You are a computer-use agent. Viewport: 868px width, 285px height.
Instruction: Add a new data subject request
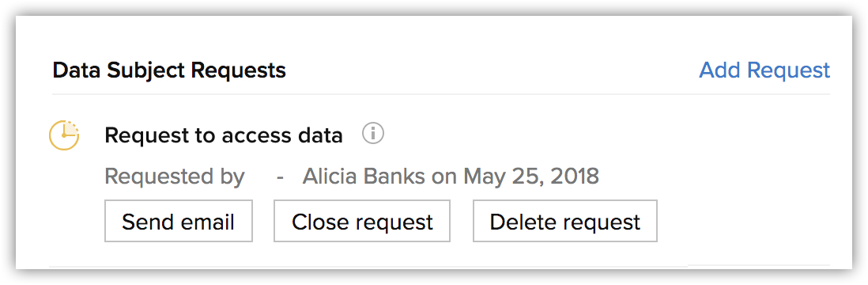click(x=764, y=70)
